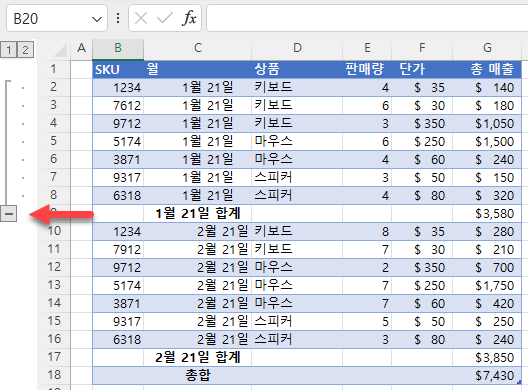528x390 pixels.
Task: Click SKU cell 7612
Action: (118, 106)
